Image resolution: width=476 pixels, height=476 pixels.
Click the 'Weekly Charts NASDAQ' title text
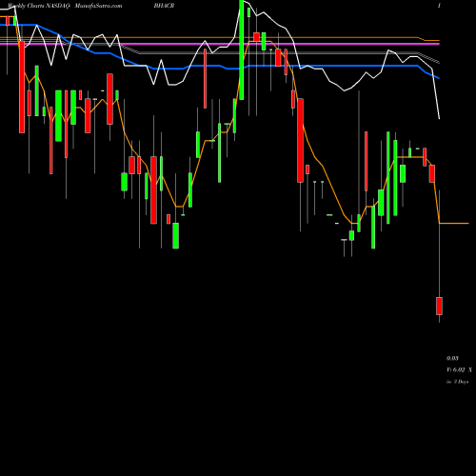pos(38,6)
